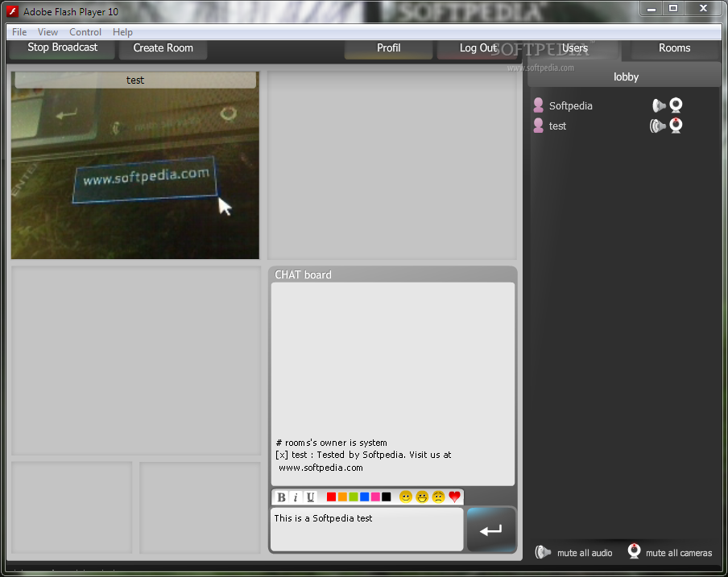The width and height of the screenshot is (728, 577).
Task: Mute all audio speaker icon
Action: point(543,552)
